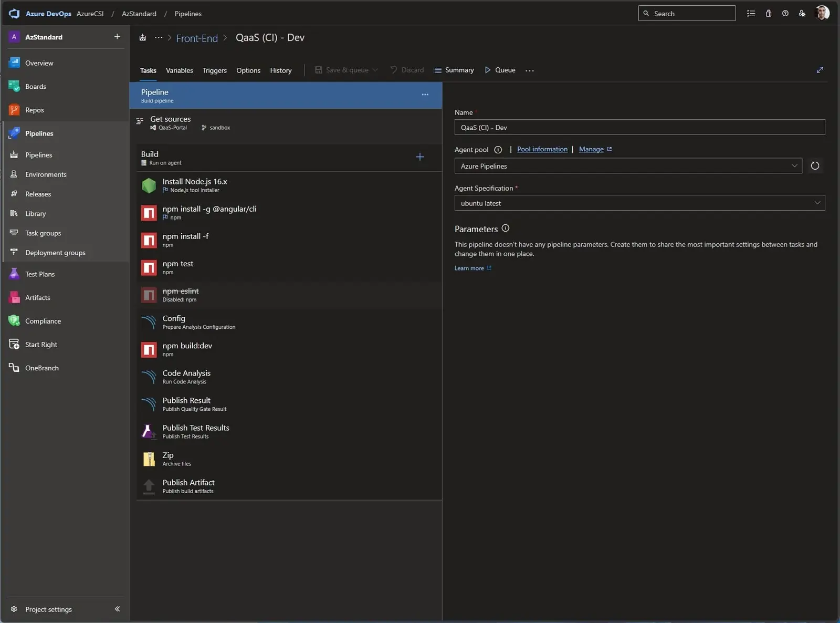Select the npm install -g @angular/cli task
Viewport: 840px width, 623px height.
289,213
